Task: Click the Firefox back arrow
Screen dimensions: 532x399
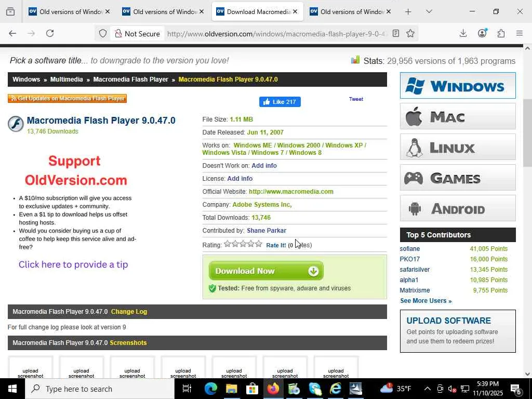Action: pos(12,33)
